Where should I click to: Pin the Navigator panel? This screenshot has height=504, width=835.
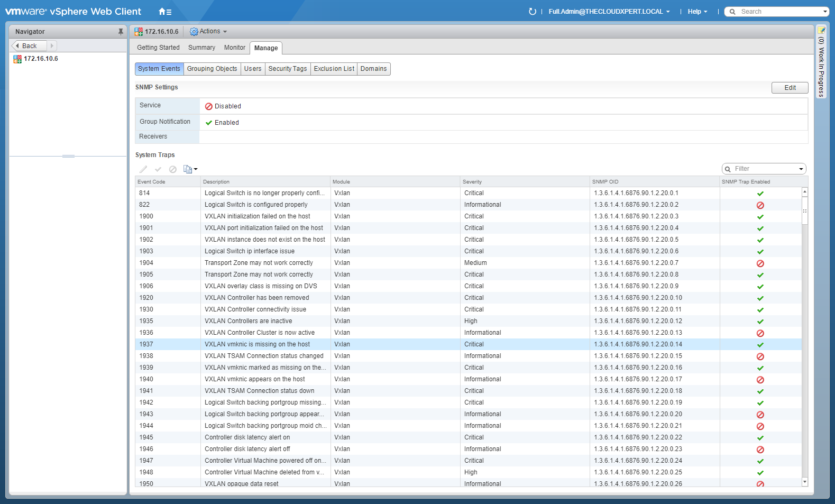[121, 32]
